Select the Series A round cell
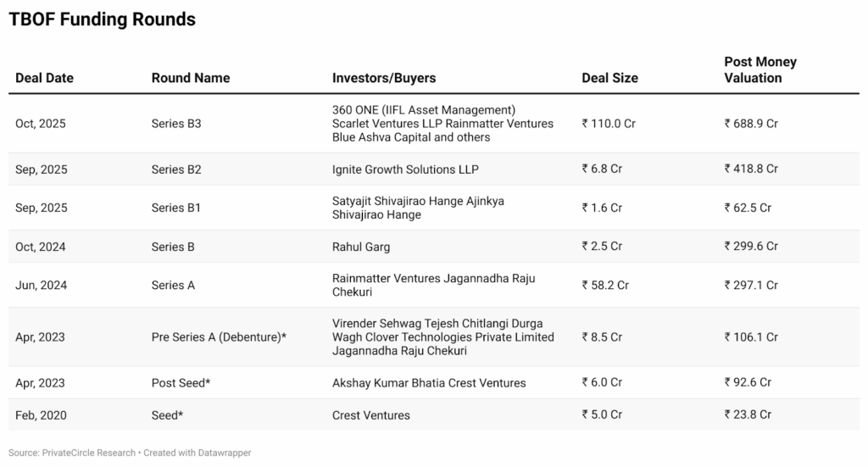Viewport: 868px width, 467px height. (173, 286)
